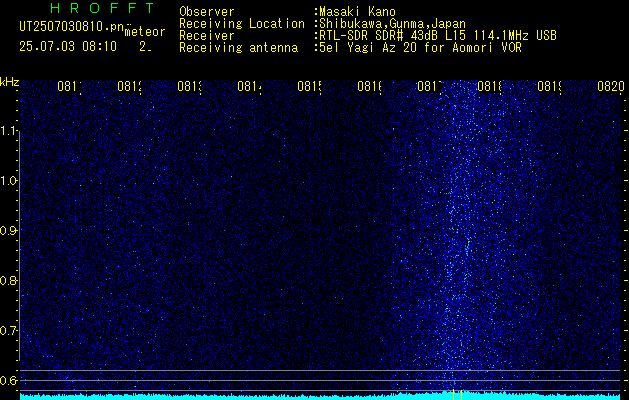Click the 0812 time tick label
Screen dimensions: 629x400
coord(129,86)
